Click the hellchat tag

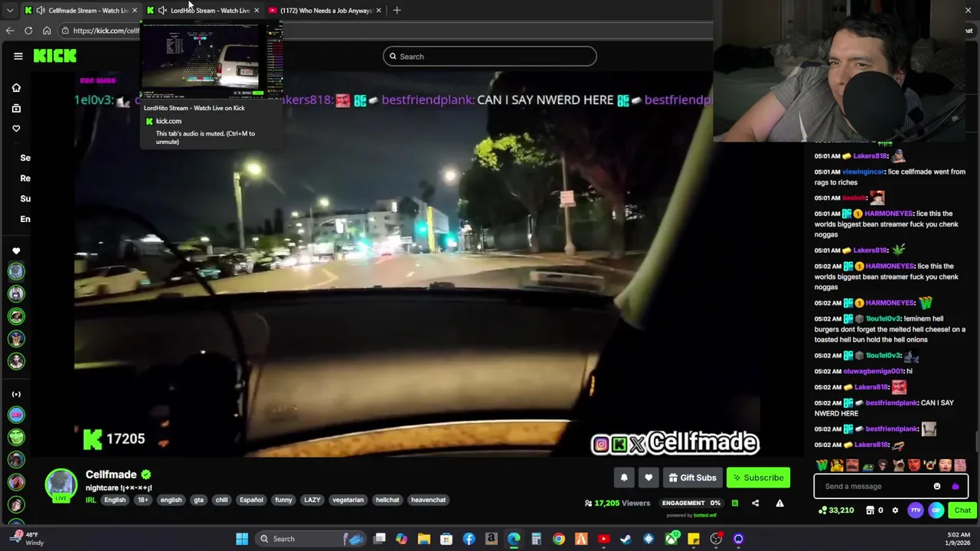pyautogui.click(x=387, y=500)
